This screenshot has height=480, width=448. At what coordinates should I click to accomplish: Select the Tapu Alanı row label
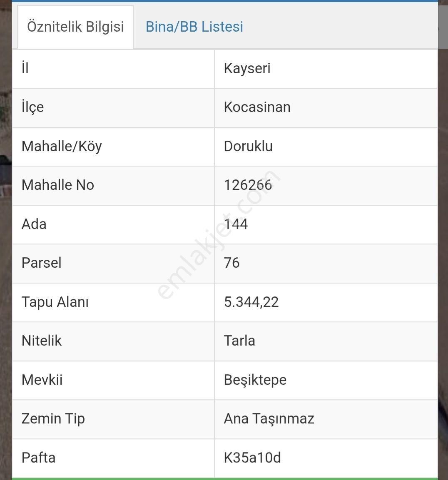click(55, 302)
